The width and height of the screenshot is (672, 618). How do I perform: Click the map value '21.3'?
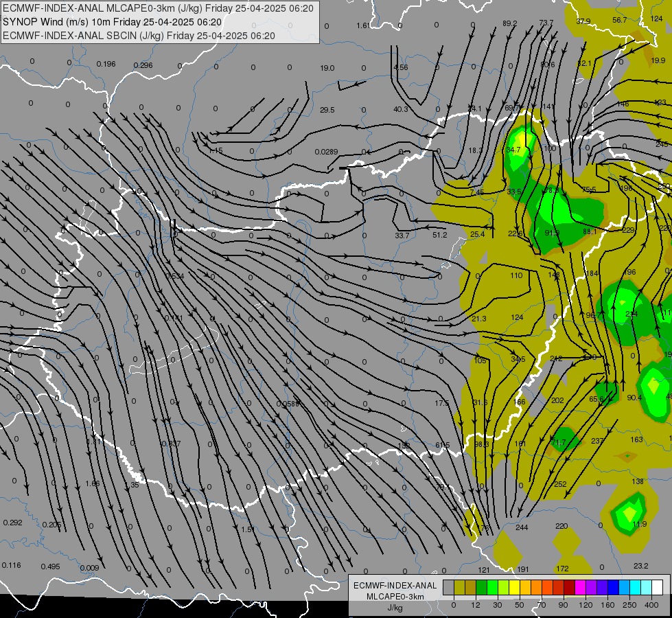[478, 318]
